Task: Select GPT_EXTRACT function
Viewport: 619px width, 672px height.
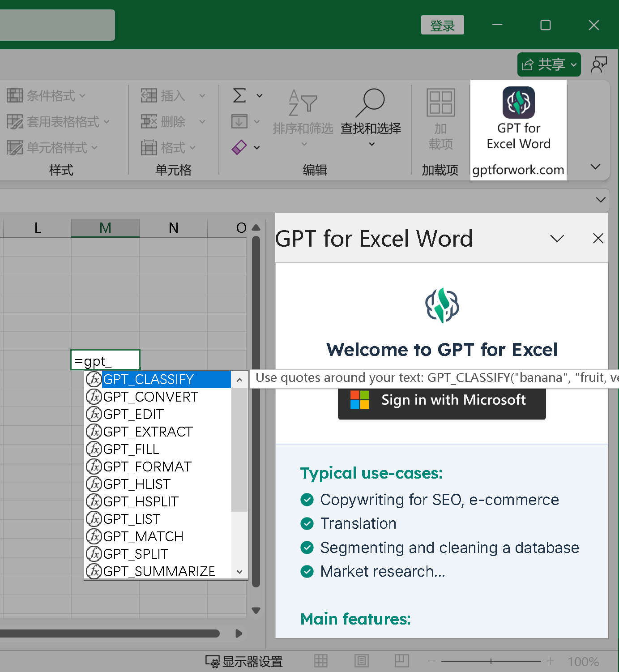Action: click(158, 432)
